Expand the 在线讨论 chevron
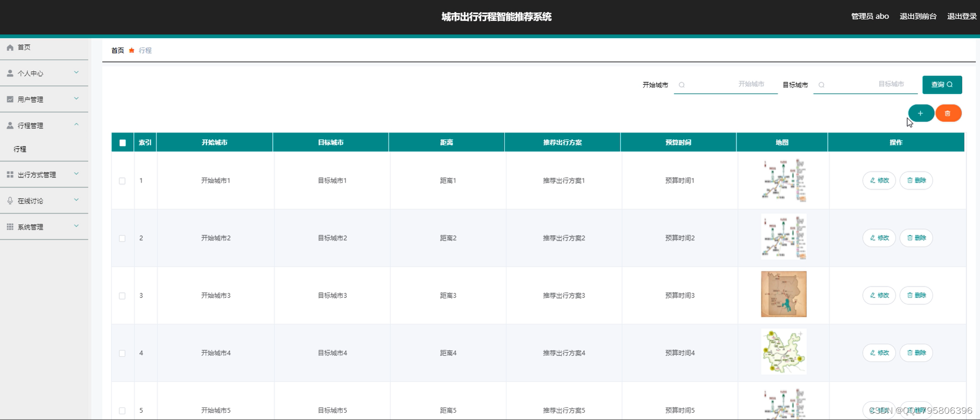 [77, 200]
